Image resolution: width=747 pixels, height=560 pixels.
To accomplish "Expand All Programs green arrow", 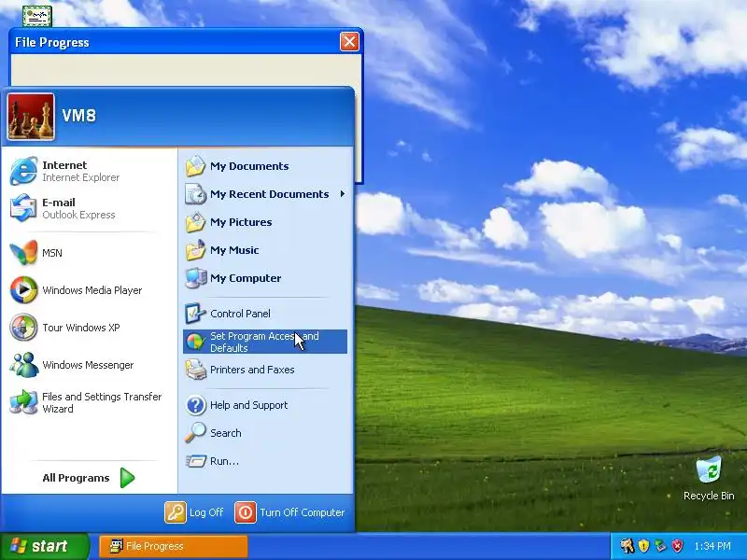I will tap(127, 478).
